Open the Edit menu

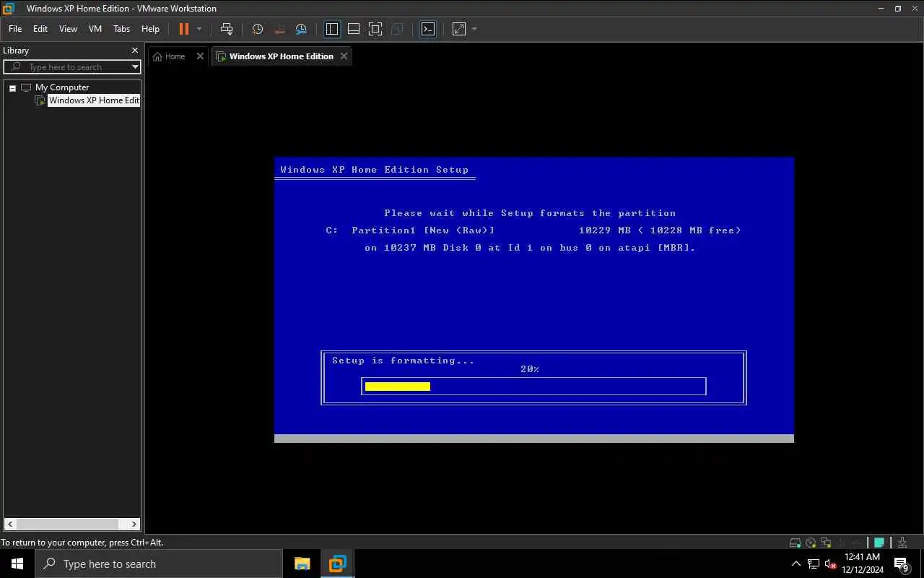coord(40,29)
